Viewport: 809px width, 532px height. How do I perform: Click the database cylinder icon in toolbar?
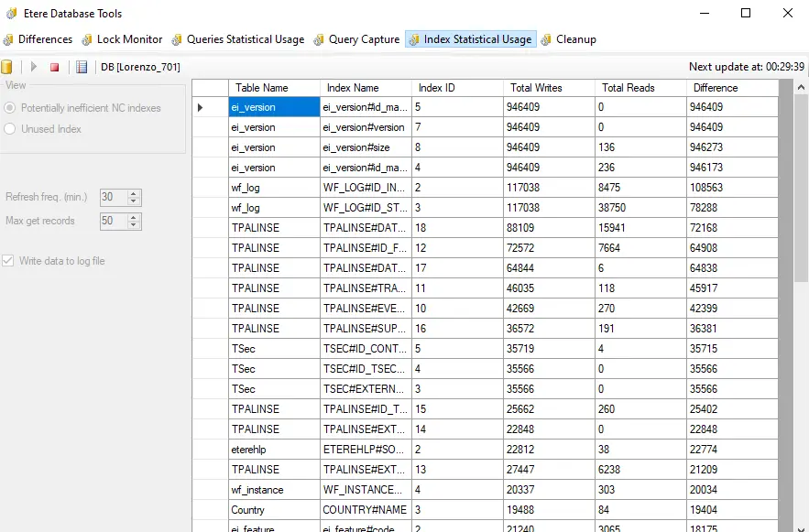click(7, 67)
